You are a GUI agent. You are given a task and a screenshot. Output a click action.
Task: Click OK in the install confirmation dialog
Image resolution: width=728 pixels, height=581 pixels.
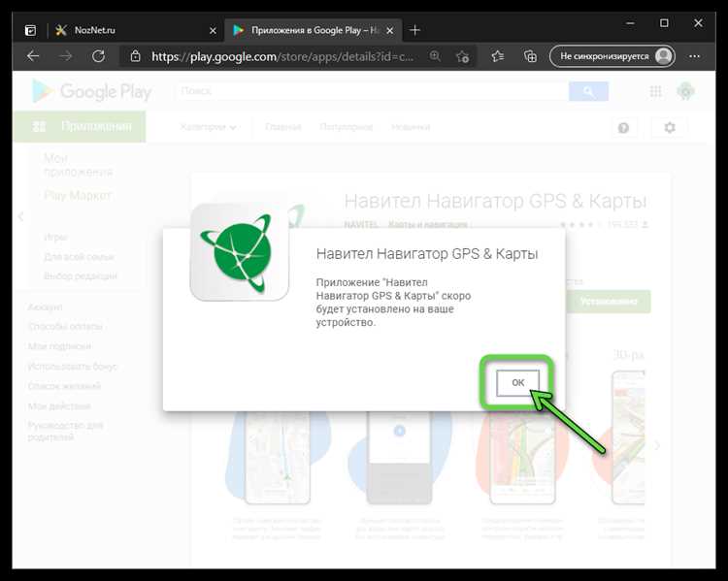pos(517,383)
